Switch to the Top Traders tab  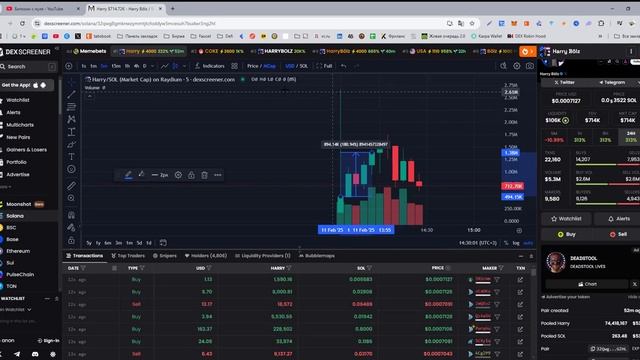point(128,256)
